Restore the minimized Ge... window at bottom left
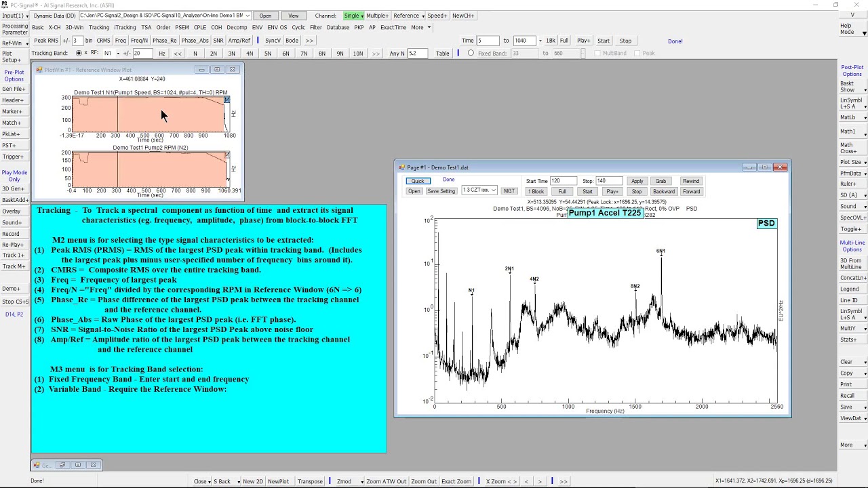The image size is (868, 488). pos(62,465)
